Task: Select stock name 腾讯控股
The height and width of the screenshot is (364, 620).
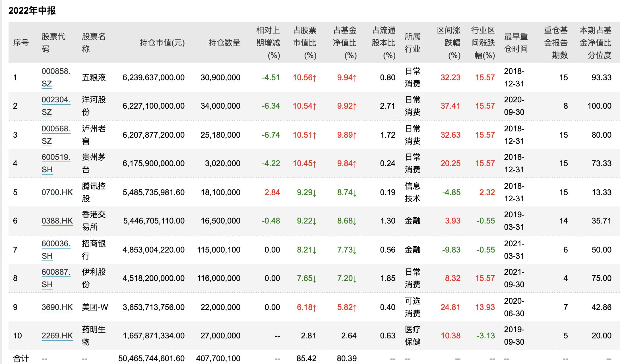Action: click(x=94, y=192)
